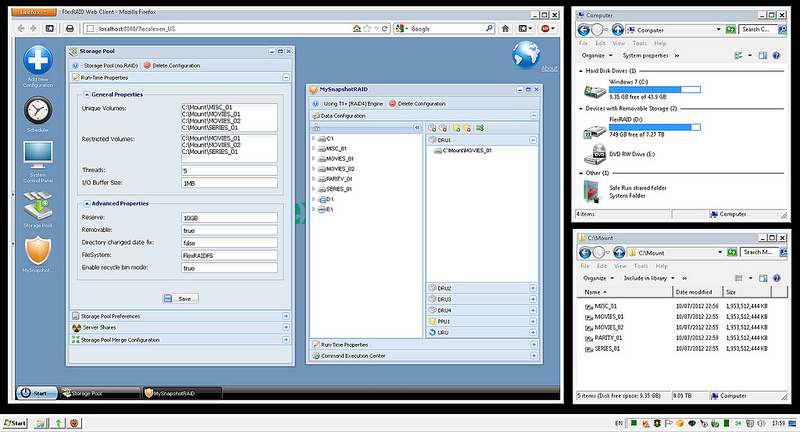Viewport: 800px width, 432px height.
Task: Expand the URU panel
Action: 533,333
